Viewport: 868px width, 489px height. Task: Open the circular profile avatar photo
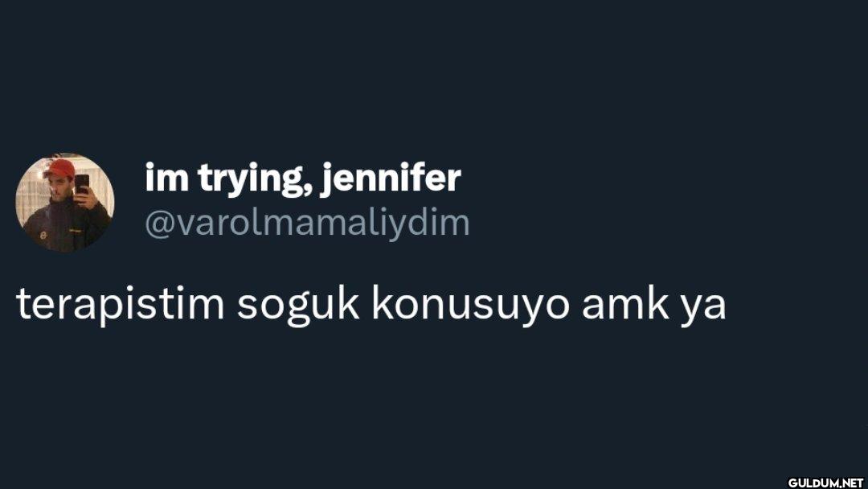[65, 203]
